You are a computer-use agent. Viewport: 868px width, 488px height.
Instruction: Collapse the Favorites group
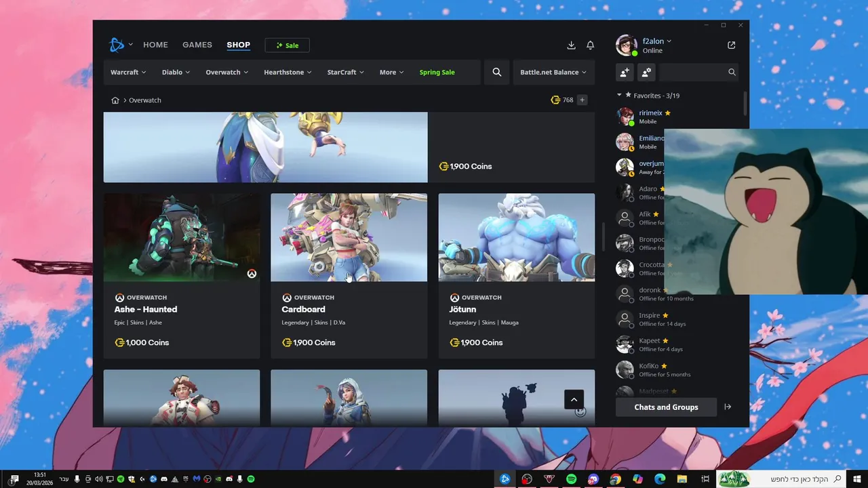pos(619,96)
